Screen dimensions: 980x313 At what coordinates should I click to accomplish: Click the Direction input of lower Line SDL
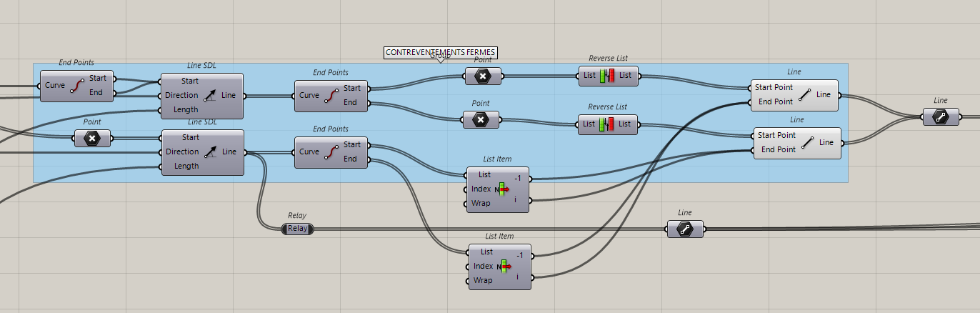click(x=181, y=151)
